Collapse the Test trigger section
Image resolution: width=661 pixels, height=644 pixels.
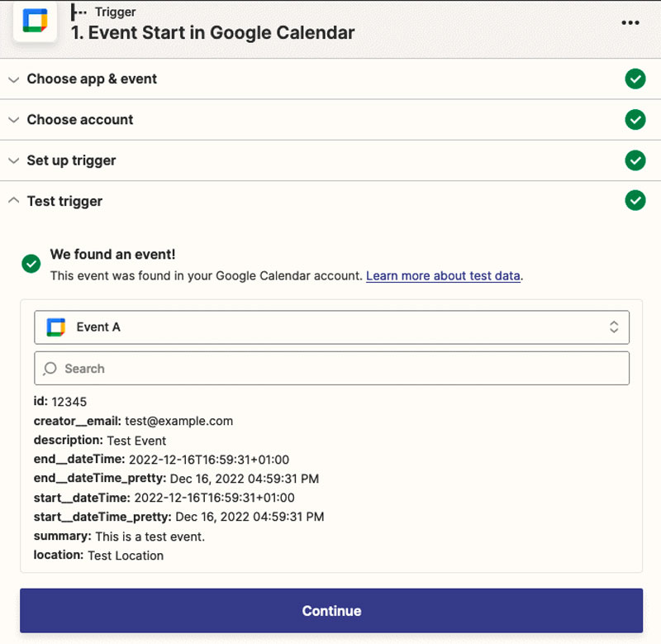pos(330,201)
